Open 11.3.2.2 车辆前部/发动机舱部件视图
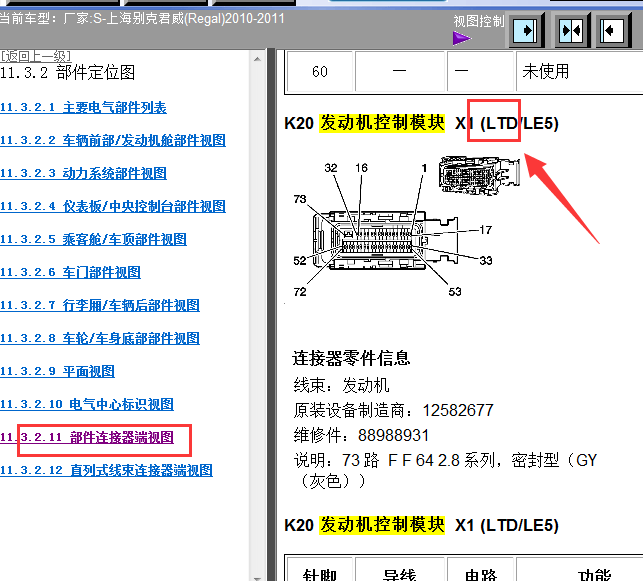The width and height of the screenshot is (643, 581). click(x=113, y=140)
